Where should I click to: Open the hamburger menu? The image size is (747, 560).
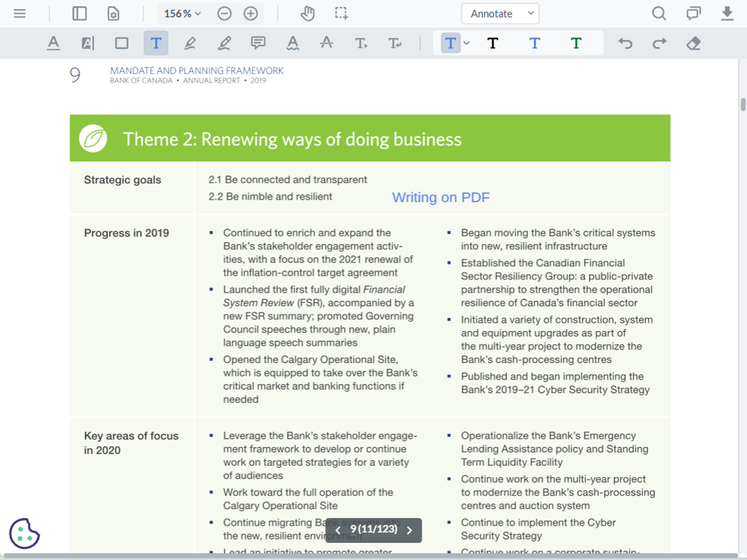20,13
